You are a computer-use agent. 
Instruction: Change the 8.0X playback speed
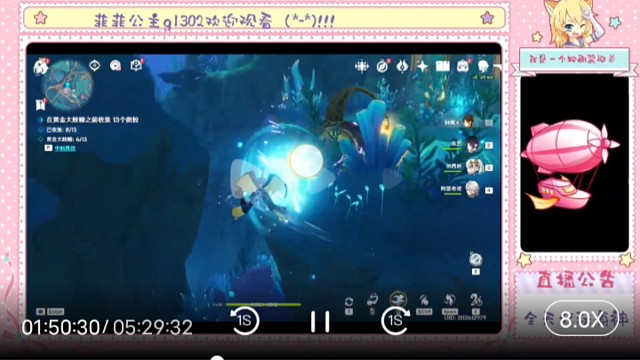point(581,319)
